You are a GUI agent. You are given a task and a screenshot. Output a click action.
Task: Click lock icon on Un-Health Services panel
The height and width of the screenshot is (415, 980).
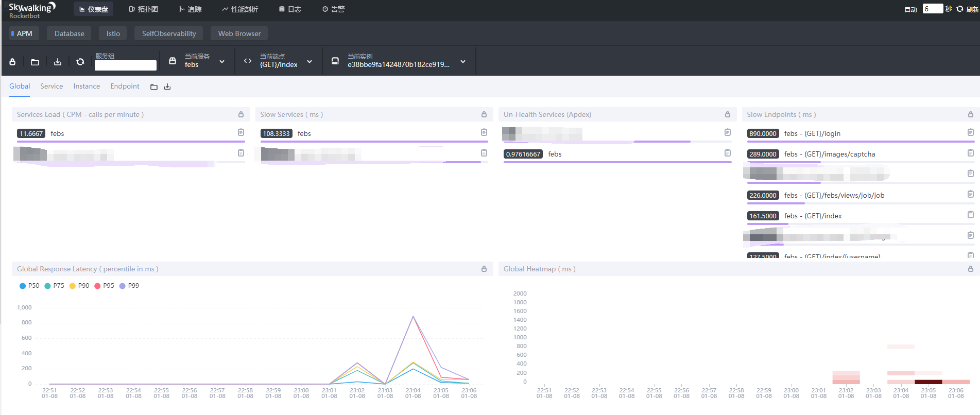728,114
